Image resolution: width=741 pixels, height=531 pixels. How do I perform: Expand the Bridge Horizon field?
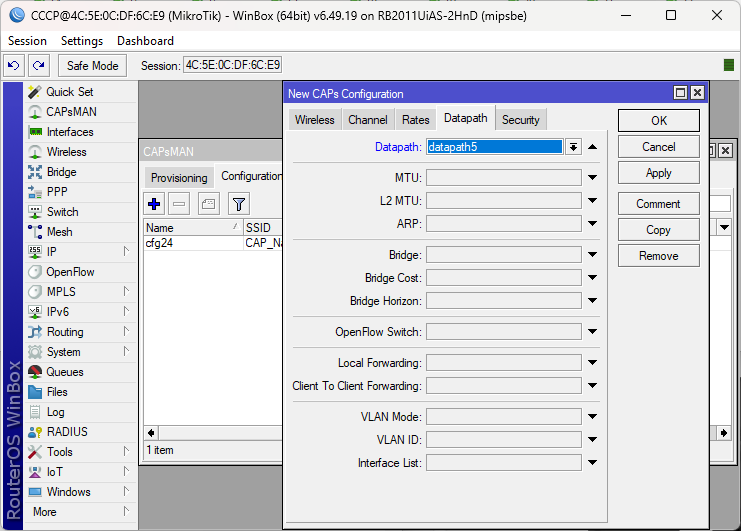pyautogui.click(x=593, y=300)
